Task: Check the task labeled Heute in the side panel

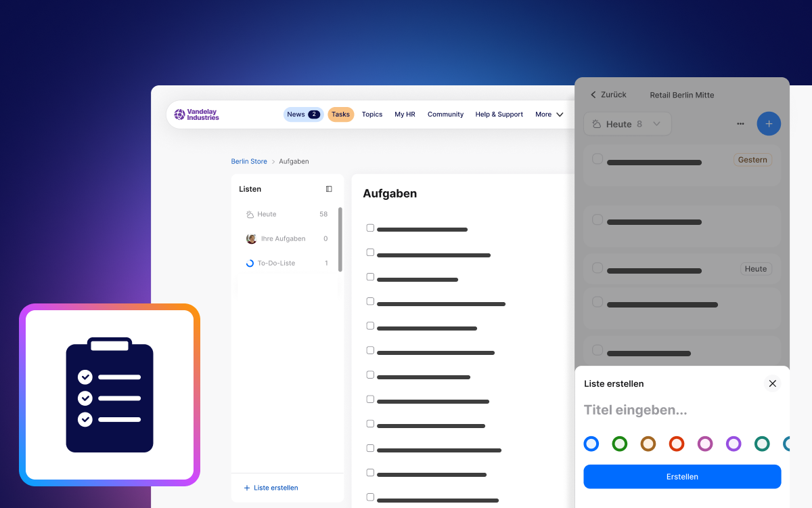Action: pos(597,268)
